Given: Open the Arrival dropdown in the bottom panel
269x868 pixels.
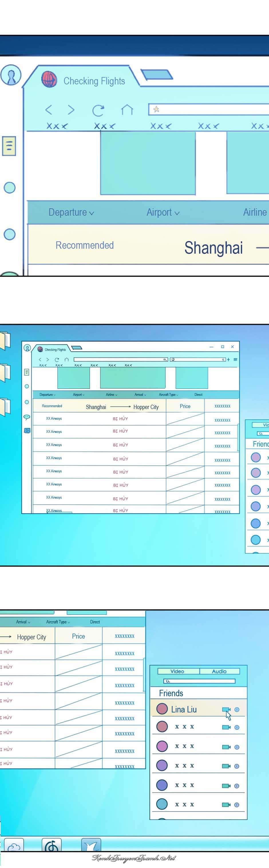Looking at the screenshot, I should pos(23,622).
